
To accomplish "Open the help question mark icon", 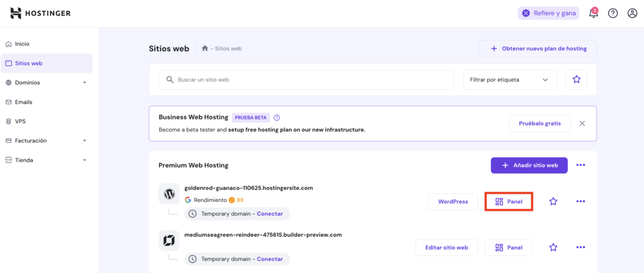I will 613,13.
